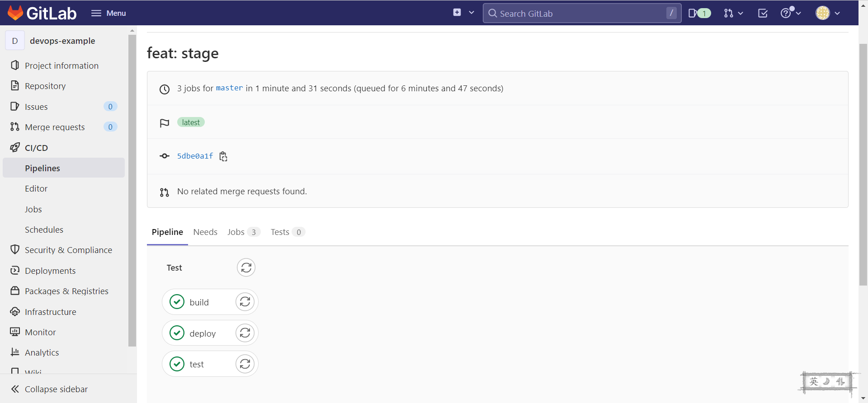Open the To-Do list icon
The width and height of the screenshot is (868, 403).
[763, 13]
